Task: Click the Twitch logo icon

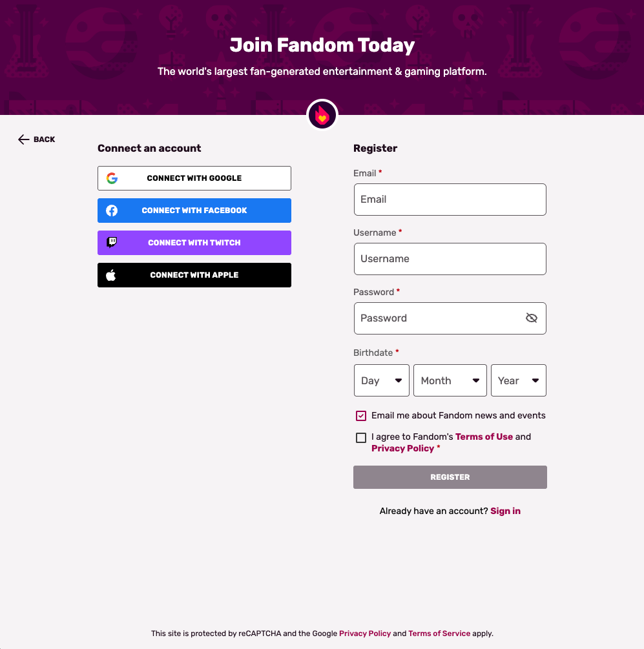Action: [x=112, y=243]
